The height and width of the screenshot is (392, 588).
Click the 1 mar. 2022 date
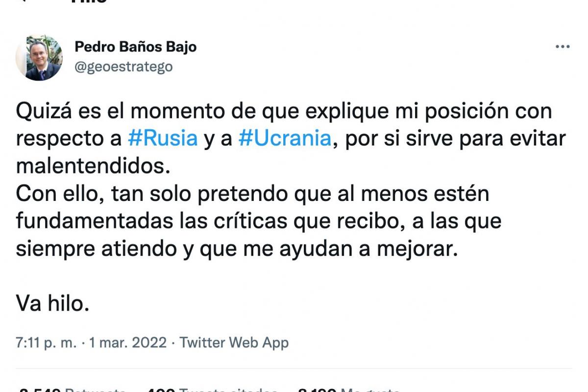click(127, 343)
